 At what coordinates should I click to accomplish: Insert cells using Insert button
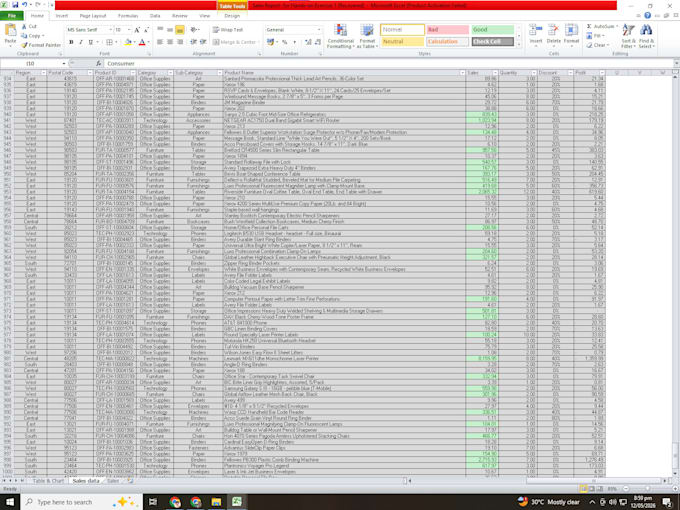click(536, 35)
